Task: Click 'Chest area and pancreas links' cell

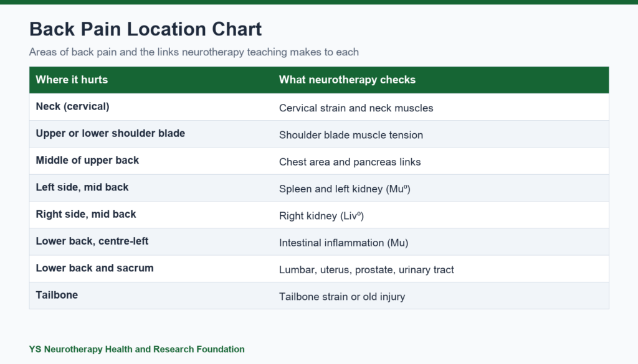Action: point(350,162)
